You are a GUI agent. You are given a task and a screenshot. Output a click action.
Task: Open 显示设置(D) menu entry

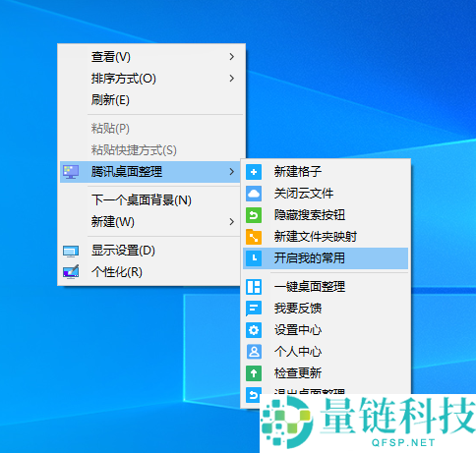coord(151,251)
